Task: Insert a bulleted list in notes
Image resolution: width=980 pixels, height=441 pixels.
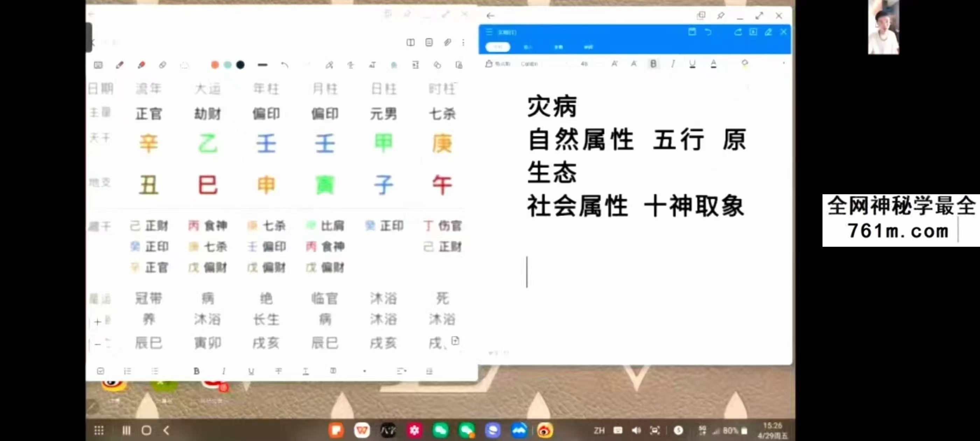Action: tap(155, 371)
